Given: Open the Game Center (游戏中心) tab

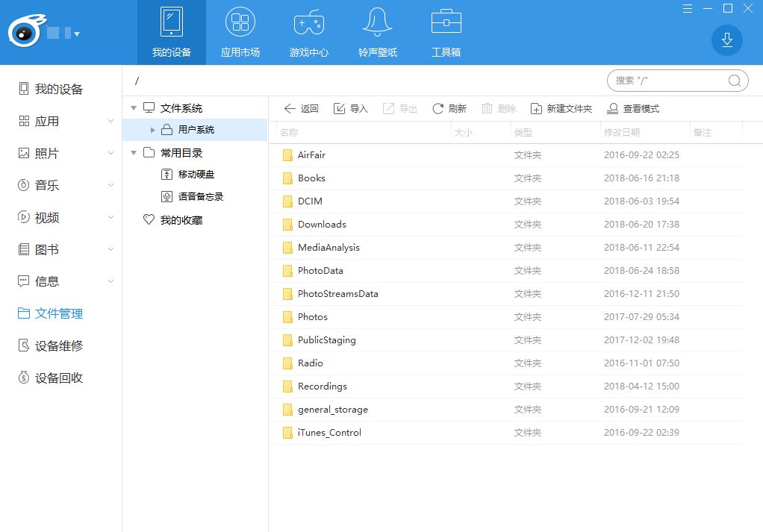Looking at the screenshot, I should (308, 32).
